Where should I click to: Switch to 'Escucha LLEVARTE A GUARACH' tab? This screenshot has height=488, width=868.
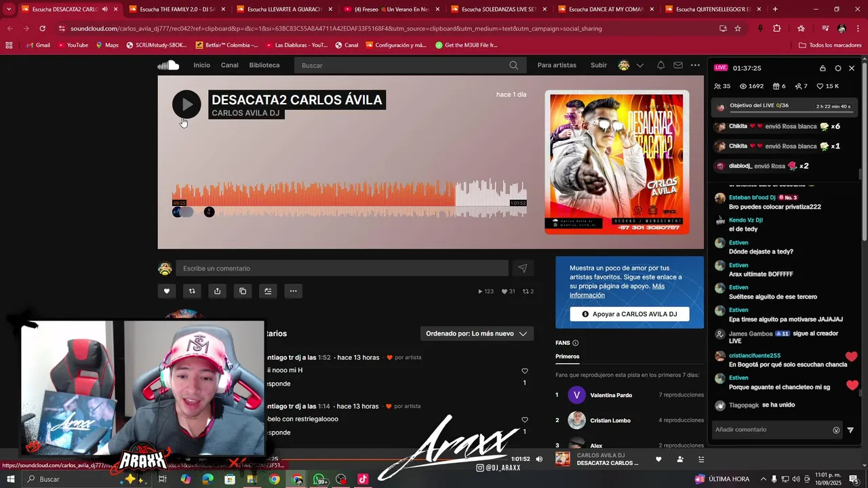[x=283, y=9]
